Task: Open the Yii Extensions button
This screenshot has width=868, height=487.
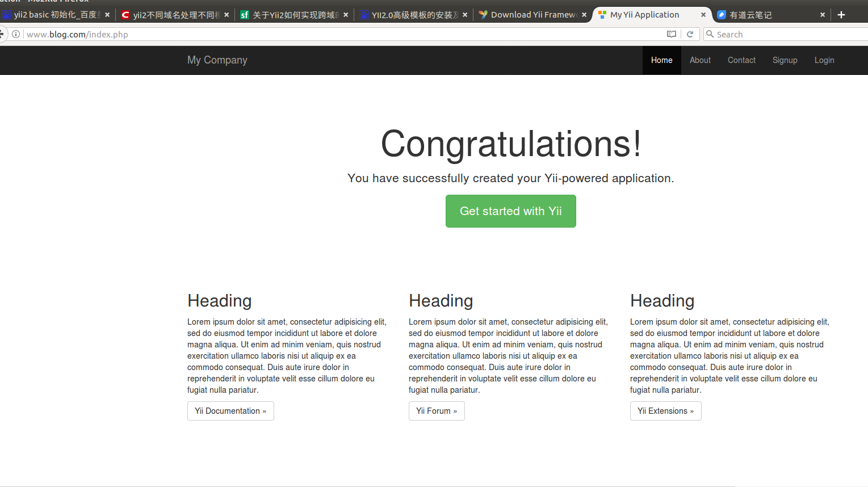Action: (x=666, y=411)
